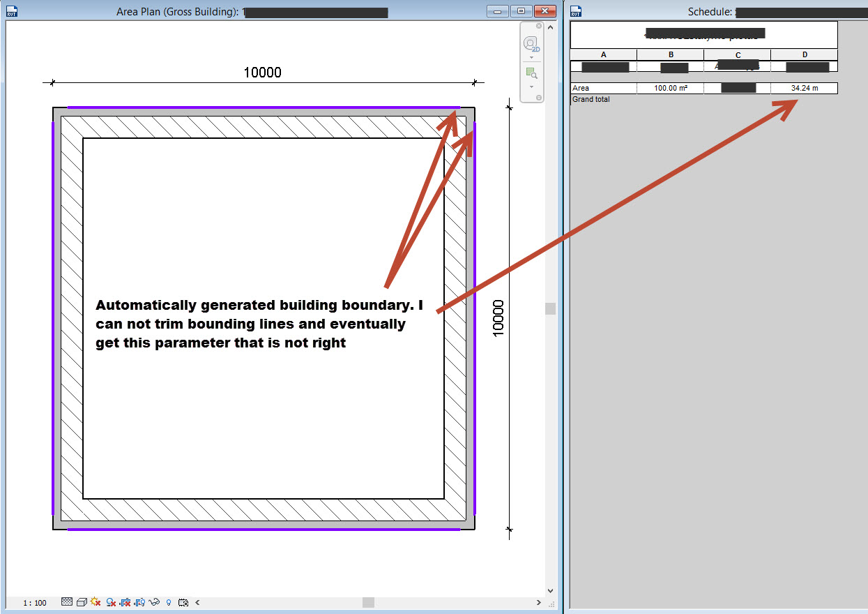Expand the zoom options arrow
This screenshot has width=868, height=614.
click(x=532, y=87)
